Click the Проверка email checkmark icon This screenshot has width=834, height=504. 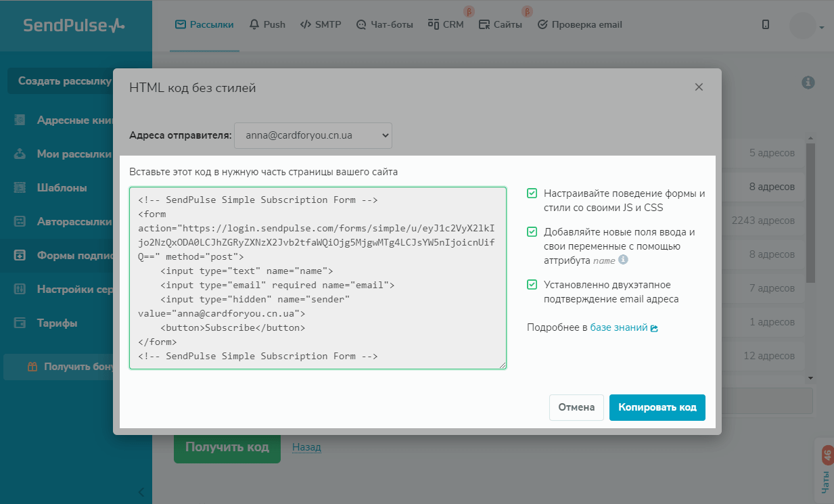(x=542, y=25)
